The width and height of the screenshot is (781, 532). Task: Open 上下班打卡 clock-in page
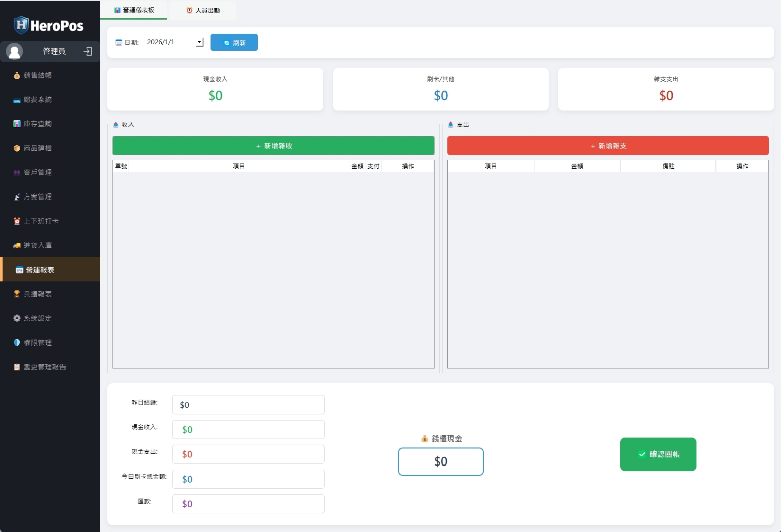[41, 221]
